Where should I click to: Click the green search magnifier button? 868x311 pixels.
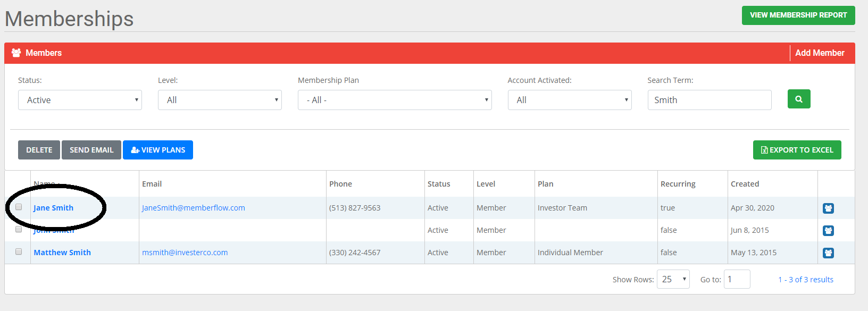coord(798,99)
